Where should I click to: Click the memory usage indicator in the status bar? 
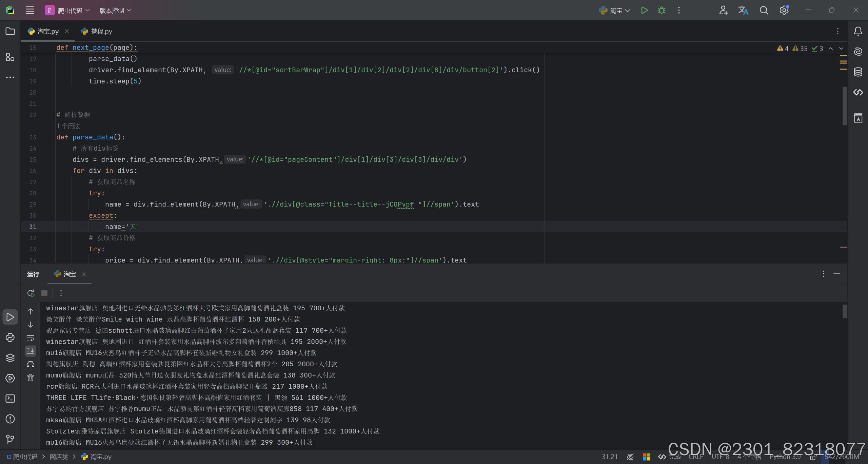click(842, 457)
